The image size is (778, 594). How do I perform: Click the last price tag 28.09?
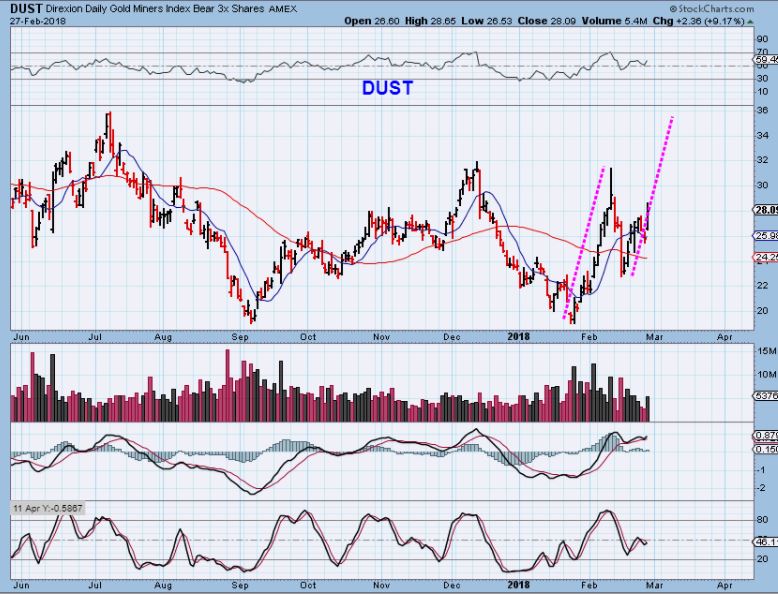(766, 210)
